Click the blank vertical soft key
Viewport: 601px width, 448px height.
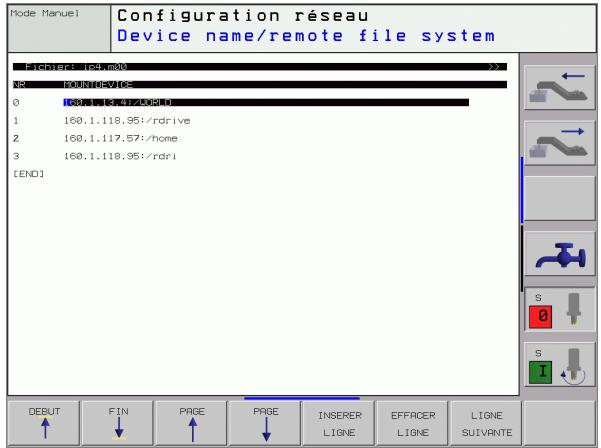pyautogui.click(x=559, y=198)
